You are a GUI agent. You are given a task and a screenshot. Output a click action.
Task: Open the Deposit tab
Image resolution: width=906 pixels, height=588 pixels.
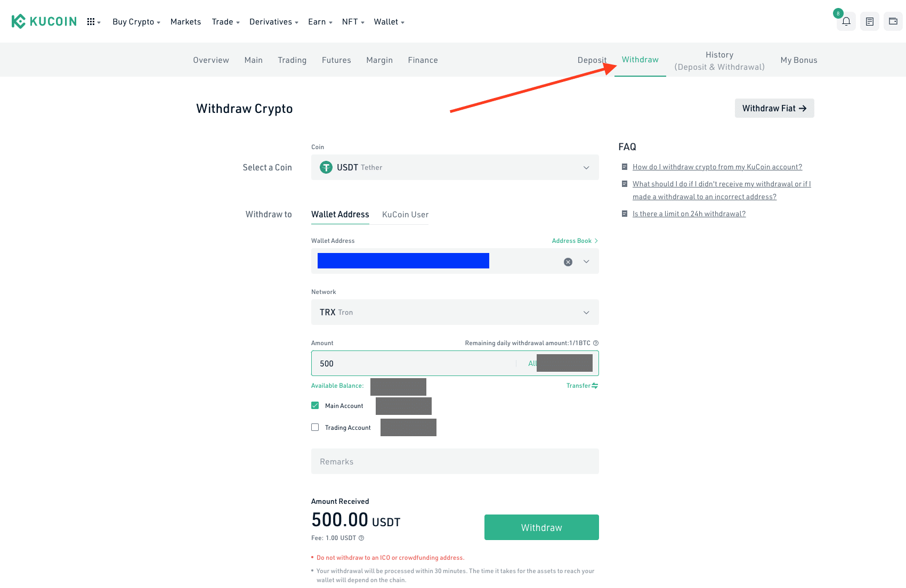coord(592,60)
